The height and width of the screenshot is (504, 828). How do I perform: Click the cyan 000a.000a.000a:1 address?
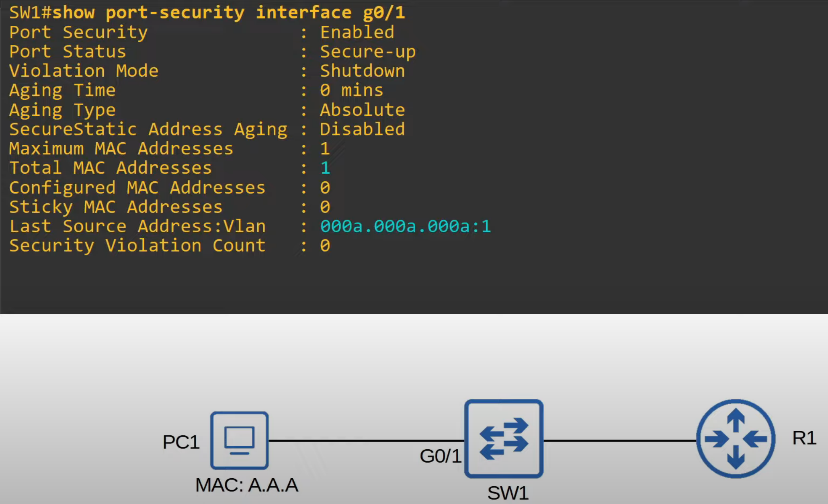coord(405,226)
